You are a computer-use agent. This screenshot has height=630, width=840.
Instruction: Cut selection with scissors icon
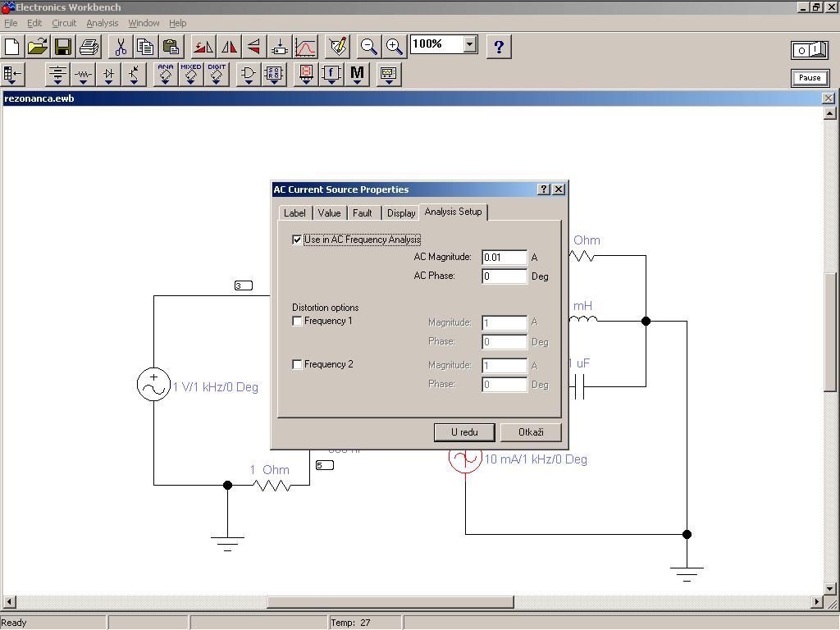(x=121, y=47)
